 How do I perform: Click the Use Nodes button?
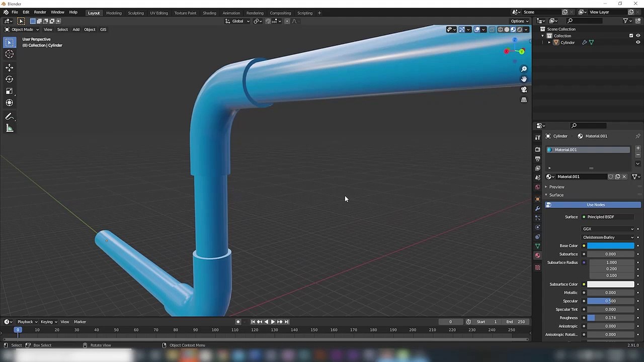pos(593,205)
